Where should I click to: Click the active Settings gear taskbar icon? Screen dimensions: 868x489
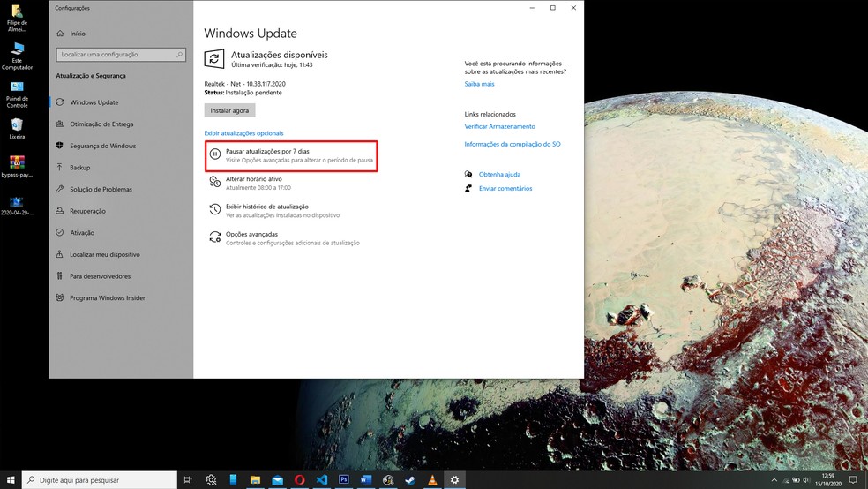pos(454,479)
